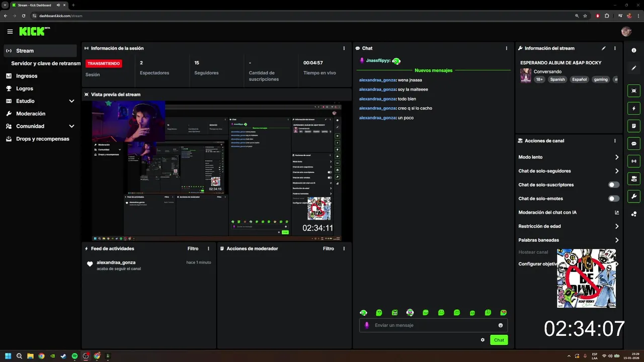Open Feed de actividades three-dot menu
This screenshot has height=362, width=644.
208,248
